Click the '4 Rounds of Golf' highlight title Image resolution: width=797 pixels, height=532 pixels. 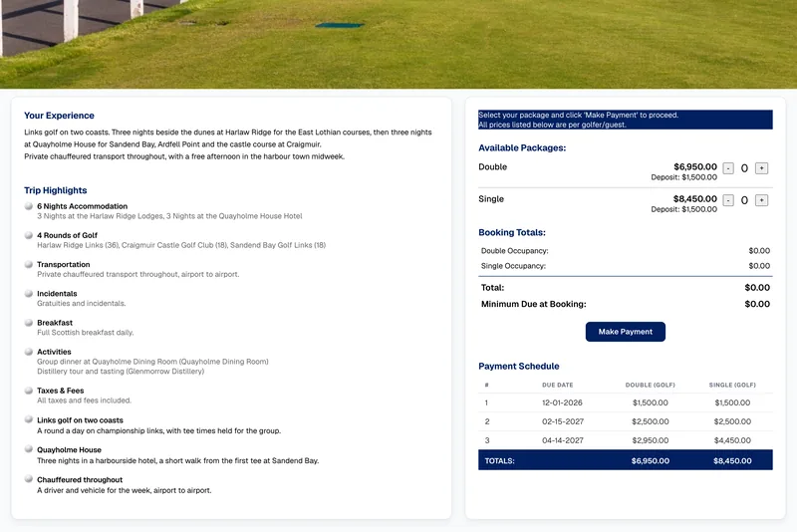67,235
